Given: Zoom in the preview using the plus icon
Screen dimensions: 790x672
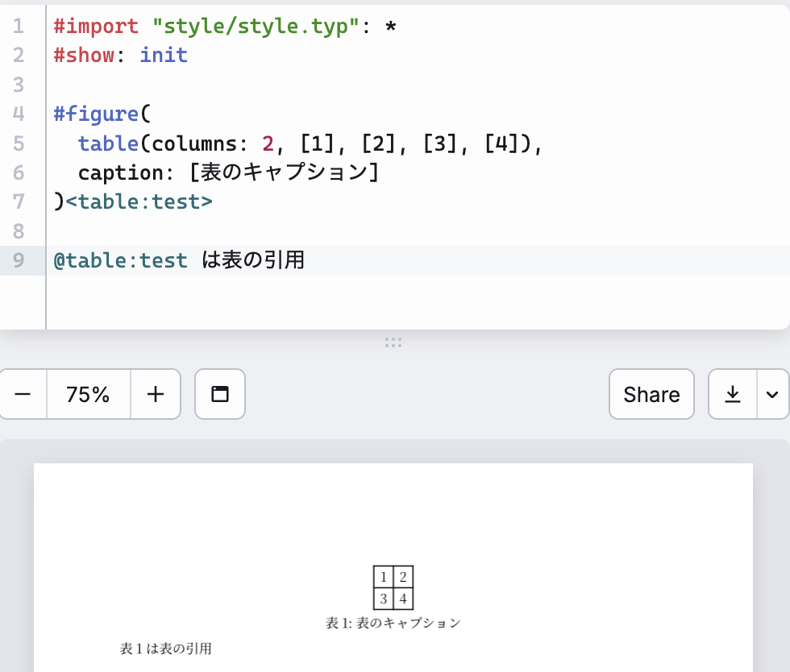Looking at the screenshot, I should click(x=156, y=394).
